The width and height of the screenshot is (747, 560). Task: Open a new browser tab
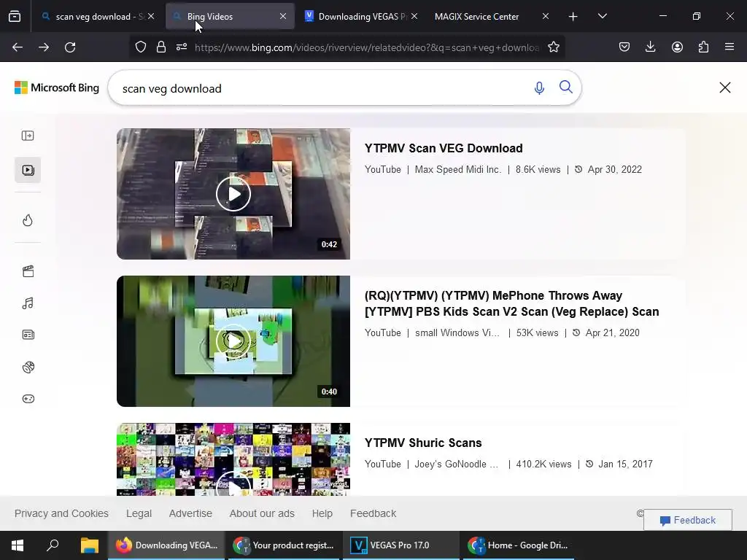pos(573,17)
